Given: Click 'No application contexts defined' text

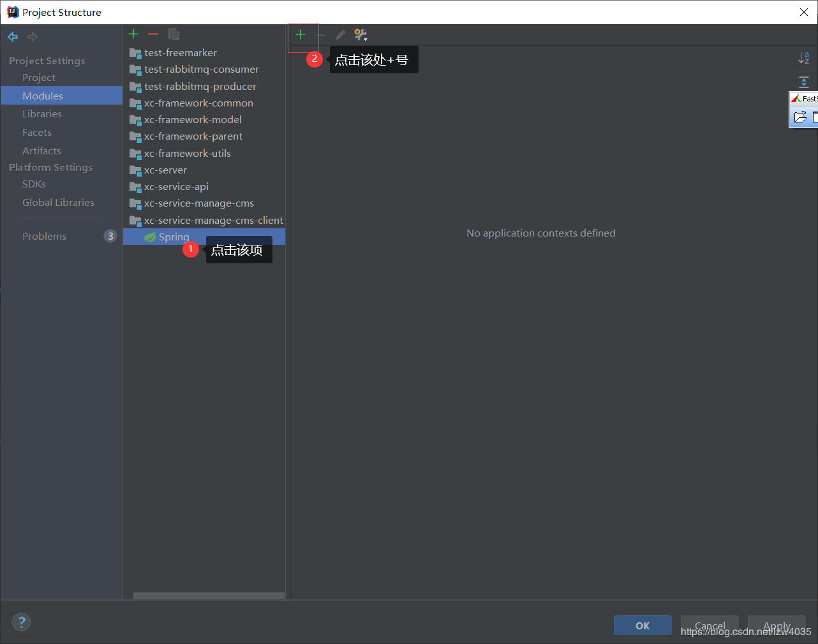Looking at the screenshot, I should point(541,233).
